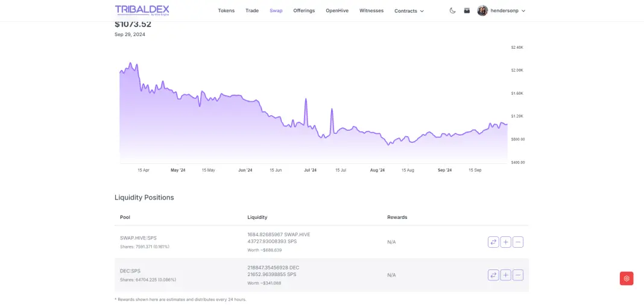Click the Rewards column header

(x=397, y=217)
